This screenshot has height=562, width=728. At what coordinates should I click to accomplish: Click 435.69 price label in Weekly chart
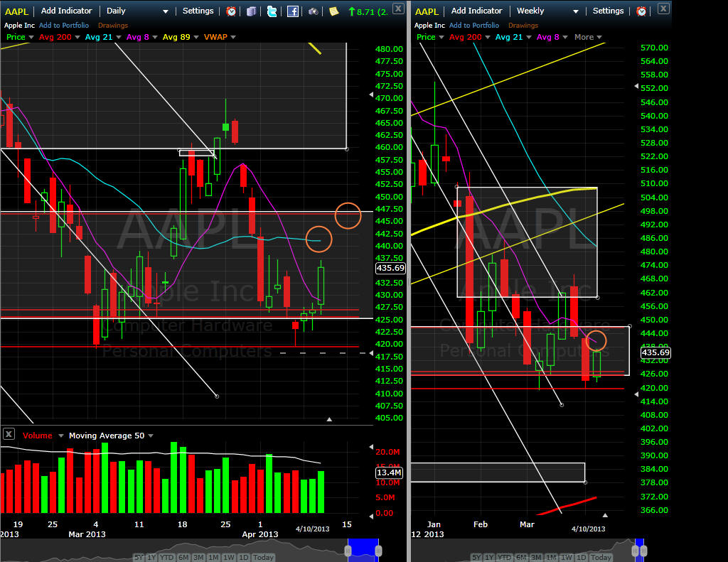[x=655, y=352]
